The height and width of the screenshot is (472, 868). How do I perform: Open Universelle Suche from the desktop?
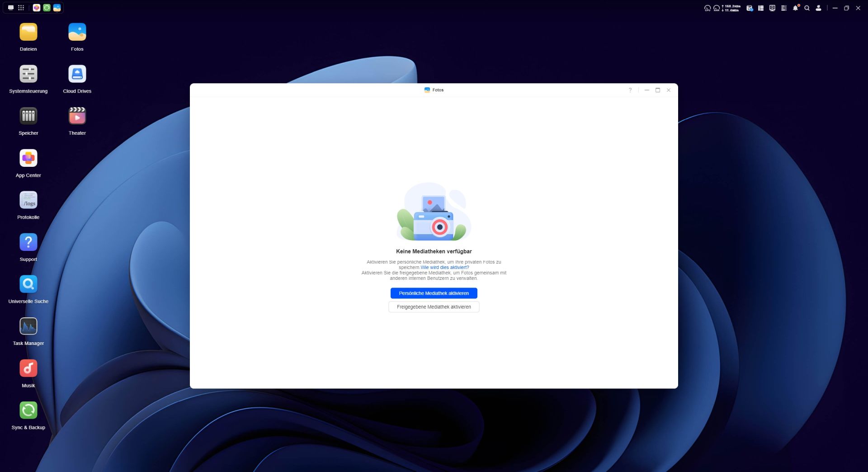click(28, 285)
